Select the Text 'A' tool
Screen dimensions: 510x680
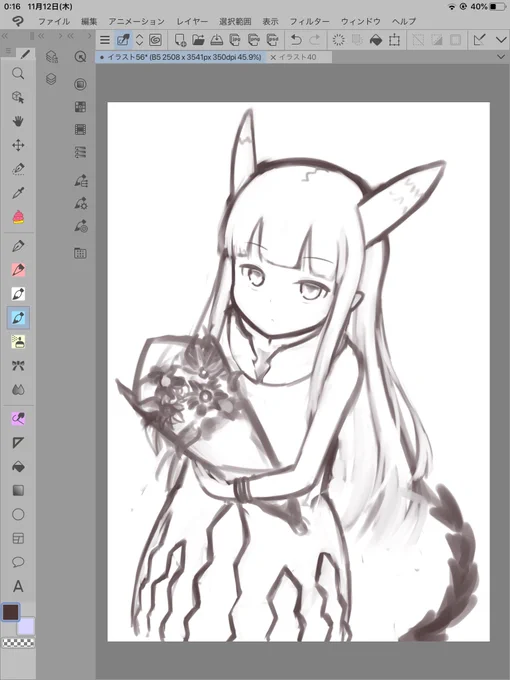click(x=18, y=586)
